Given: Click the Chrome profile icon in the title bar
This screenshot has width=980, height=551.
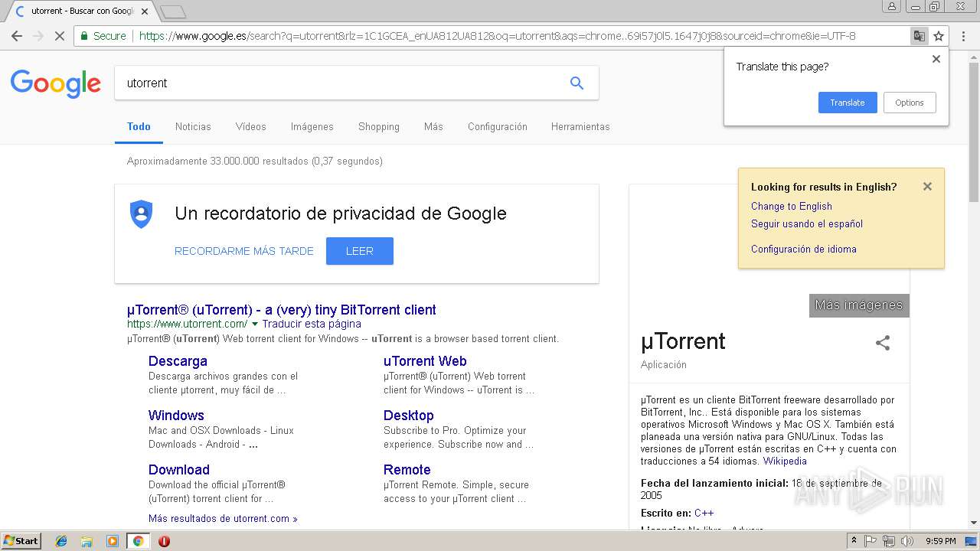Looking at the screenshot, I should 892,7.
